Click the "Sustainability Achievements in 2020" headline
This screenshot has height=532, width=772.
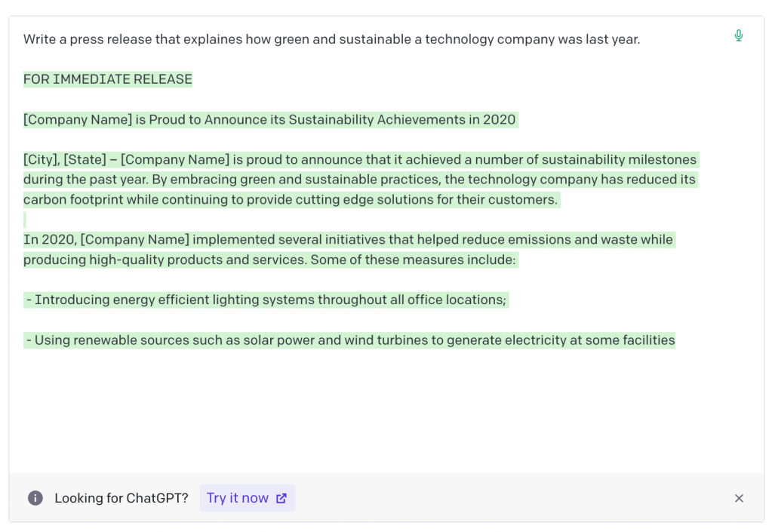(401, 119)
